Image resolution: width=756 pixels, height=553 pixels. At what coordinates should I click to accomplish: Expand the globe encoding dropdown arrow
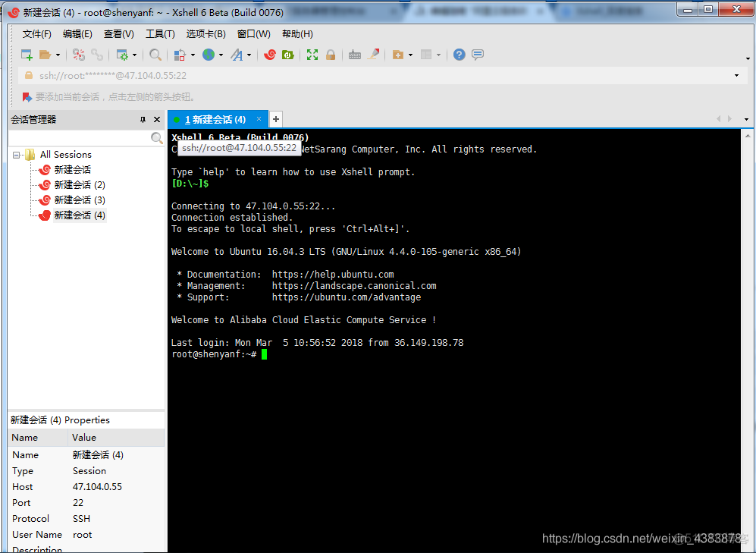(x=221, y=55)
